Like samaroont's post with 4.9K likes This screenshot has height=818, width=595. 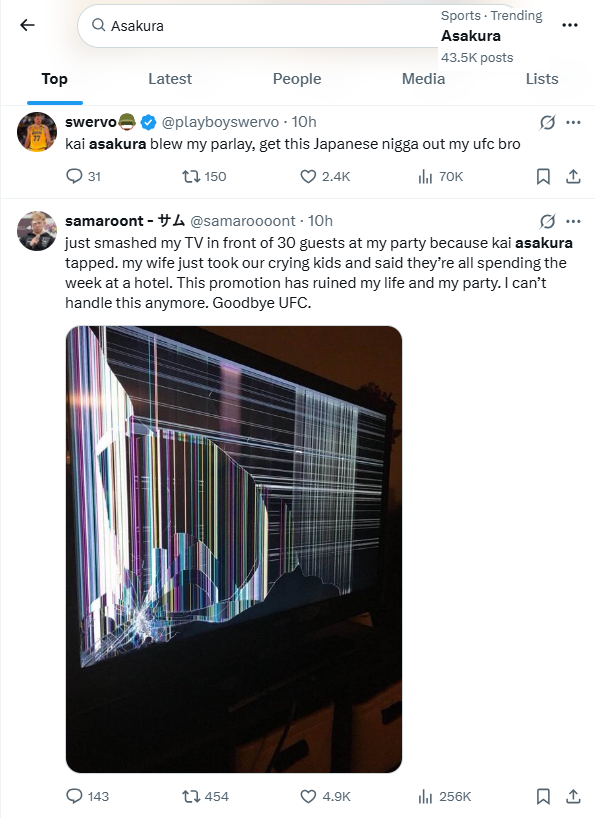325,797
